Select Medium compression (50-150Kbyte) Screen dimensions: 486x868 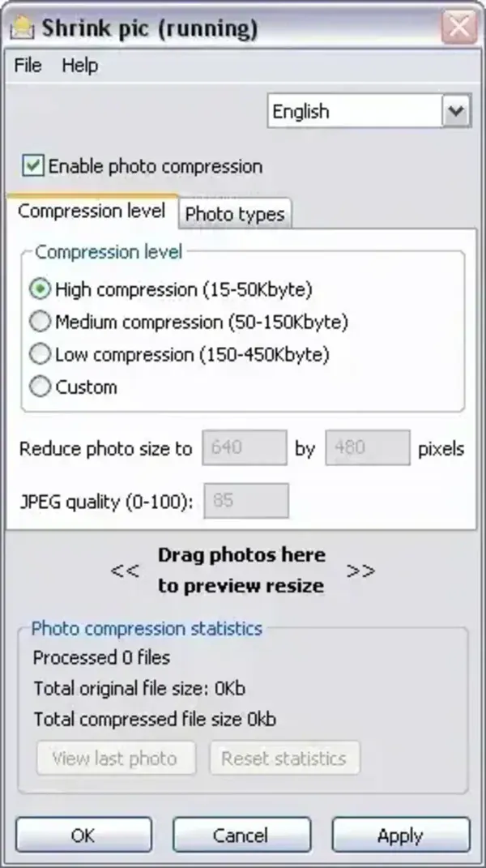coord(40,321)
